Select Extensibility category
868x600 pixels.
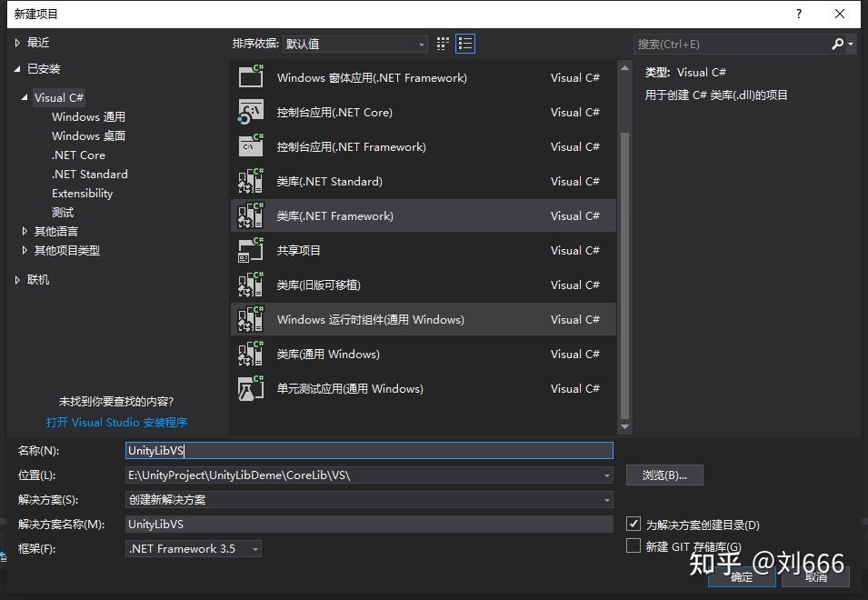[83, 193]
